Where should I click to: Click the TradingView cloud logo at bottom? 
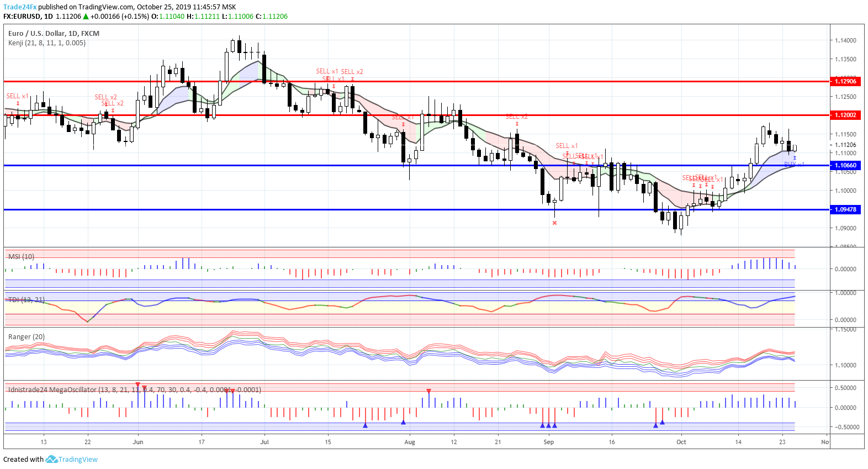coord(51,459)
